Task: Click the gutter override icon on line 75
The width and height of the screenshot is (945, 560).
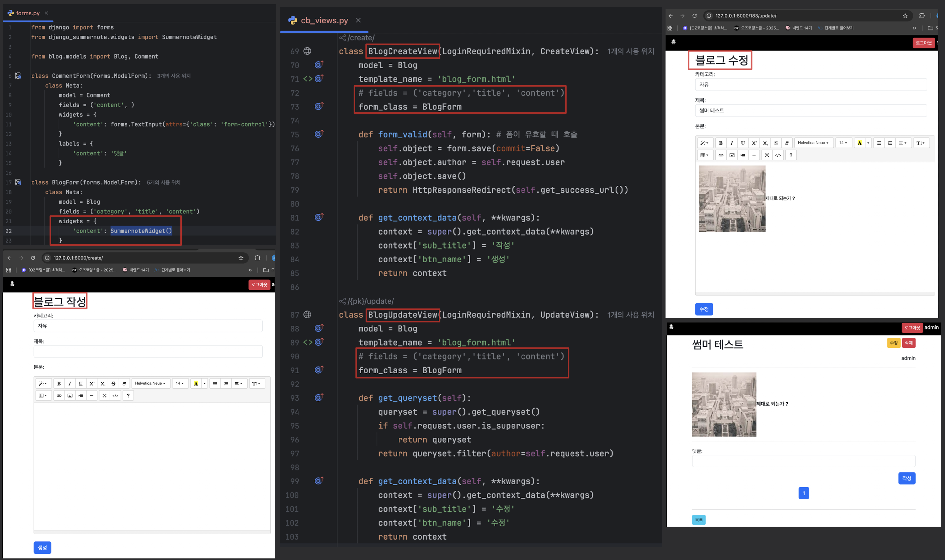Action: tap(319, 134)
